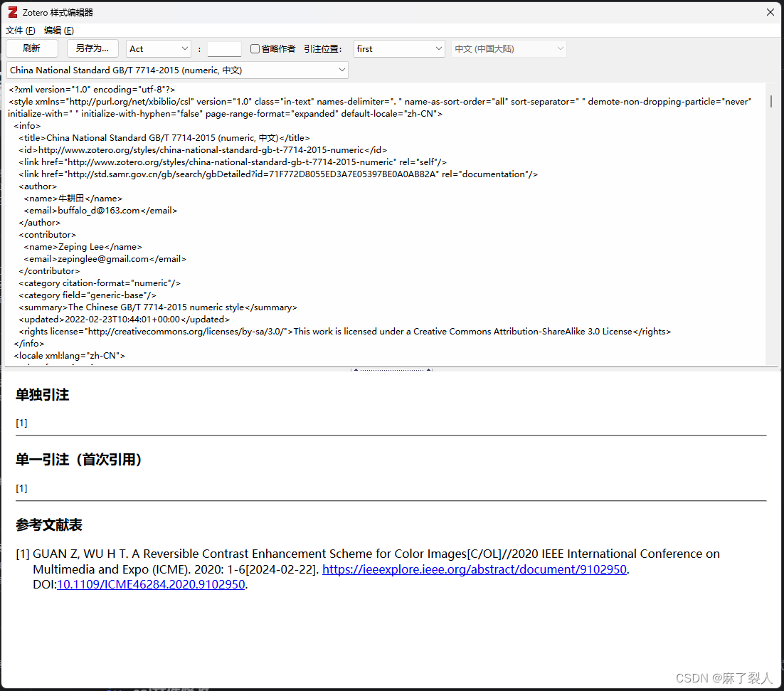Open the DOI 10.1109/ICME46284.2020.9102950 link

pyautogui.click(x=151, y=584)
